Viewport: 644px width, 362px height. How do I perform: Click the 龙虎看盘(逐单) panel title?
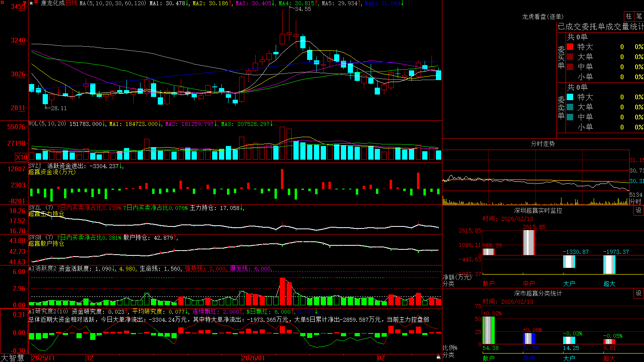tap(543, 16)
